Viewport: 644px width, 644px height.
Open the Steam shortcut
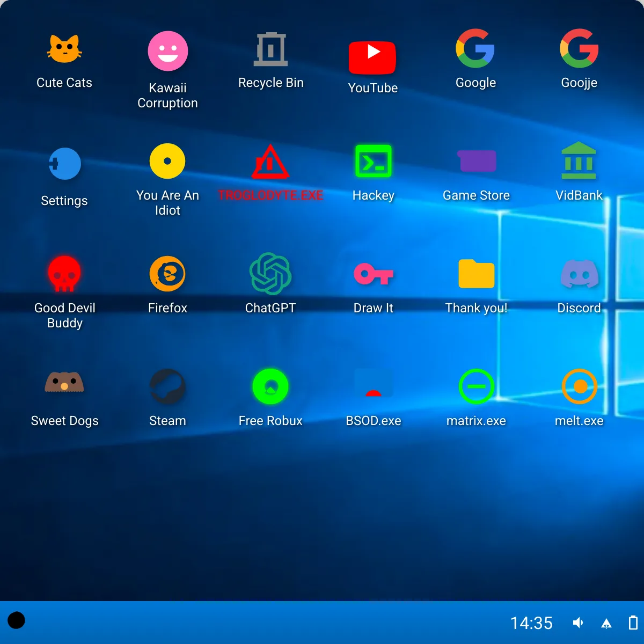[167, 386]
